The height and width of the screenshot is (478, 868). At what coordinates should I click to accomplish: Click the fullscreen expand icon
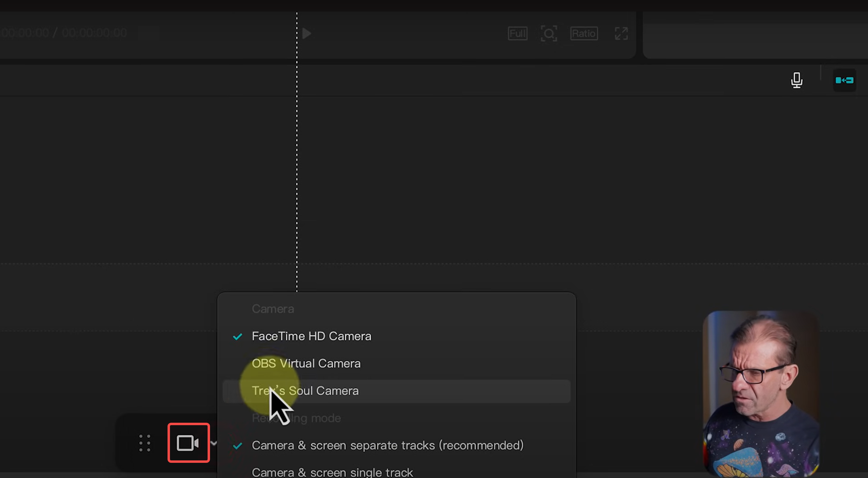click(x=621, y=33)
